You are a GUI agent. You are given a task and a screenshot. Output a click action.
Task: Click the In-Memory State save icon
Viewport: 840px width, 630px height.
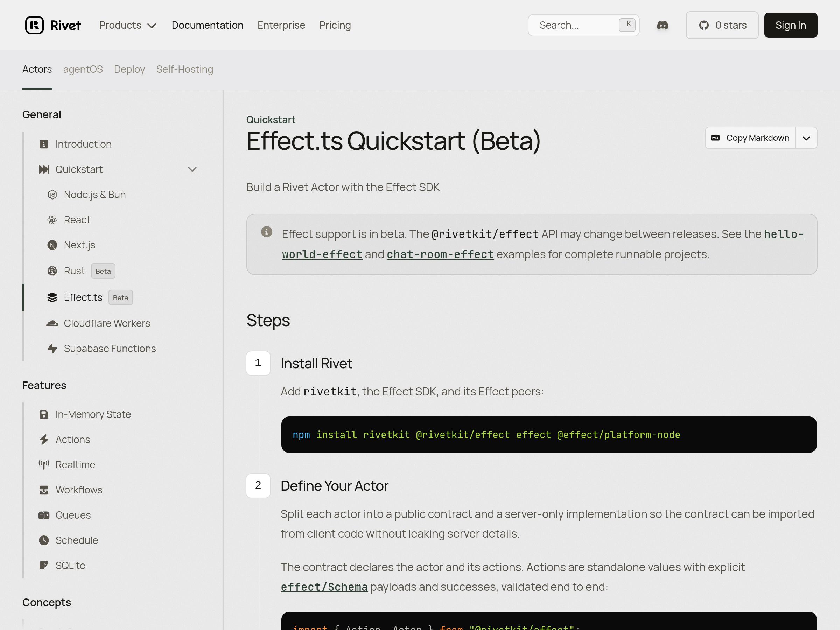pos(44,414)
